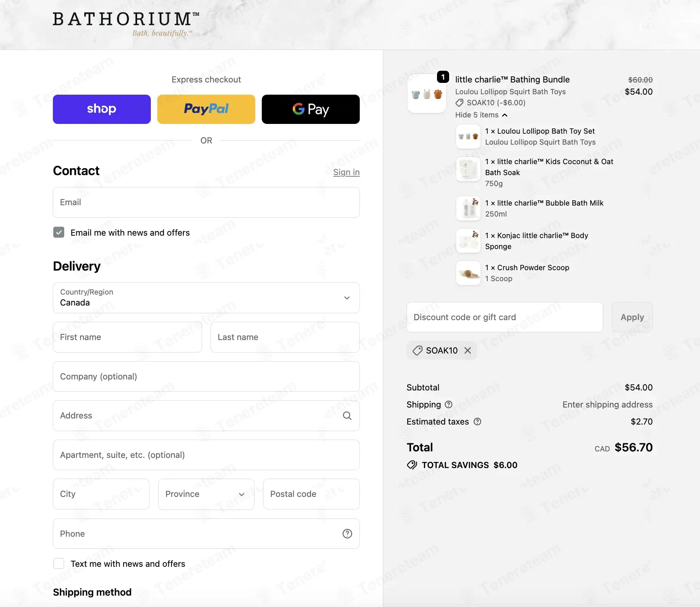Click the Total Savings tag icon
Screen dimensions: 700x607
tap(412, 465)
